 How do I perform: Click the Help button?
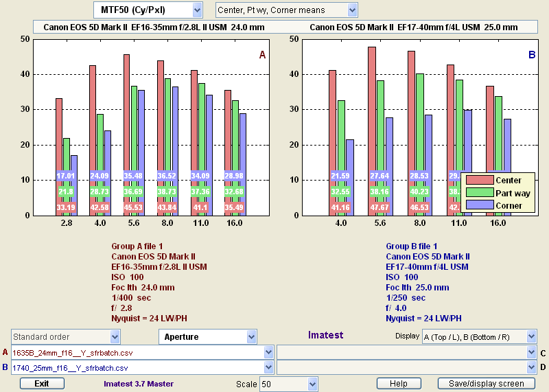pos(399,384)
